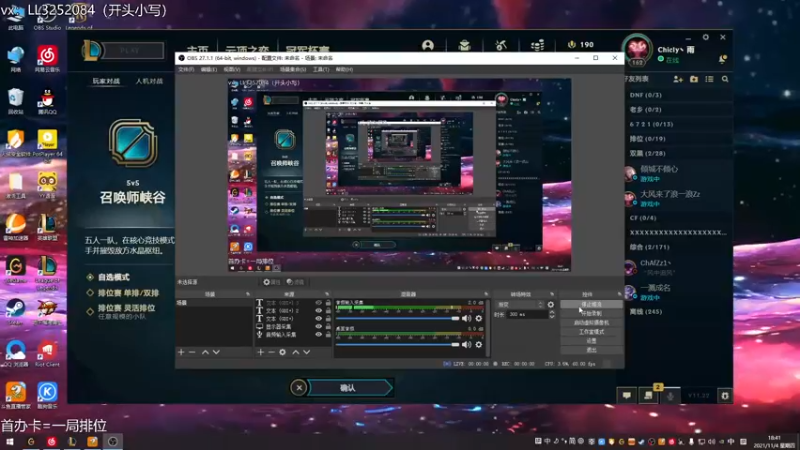800x450 pixels.
Task: Click the 确认 confirm button
Action: [348, 388]
